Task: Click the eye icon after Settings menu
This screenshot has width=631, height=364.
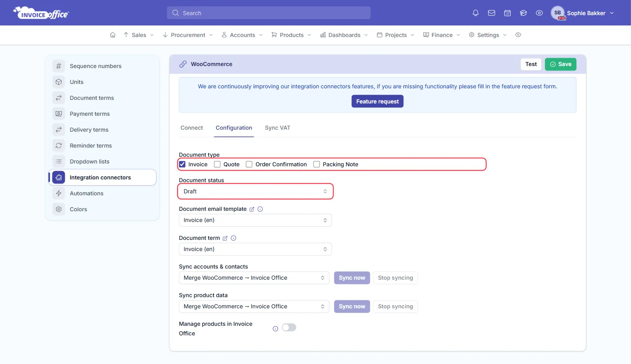Action: pyautogui.click(x=518, y=35)
